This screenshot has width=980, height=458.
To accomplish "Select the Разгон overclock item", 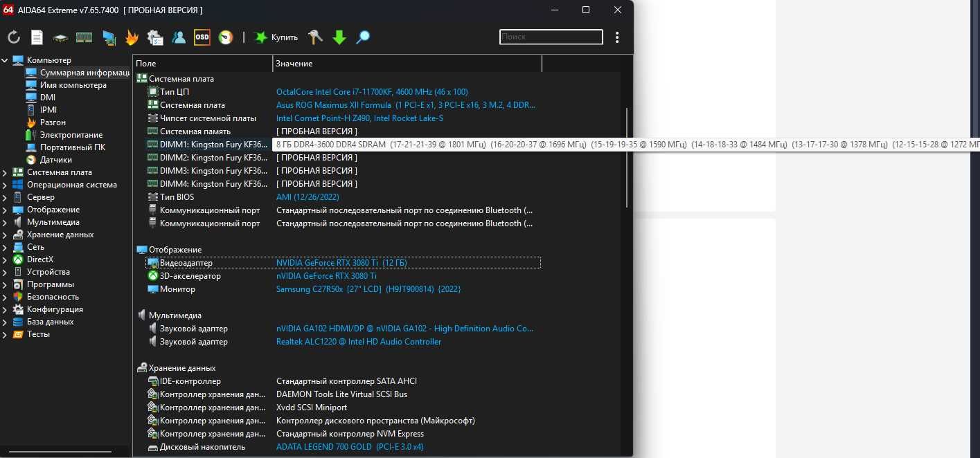I will [x=53, y=122].
